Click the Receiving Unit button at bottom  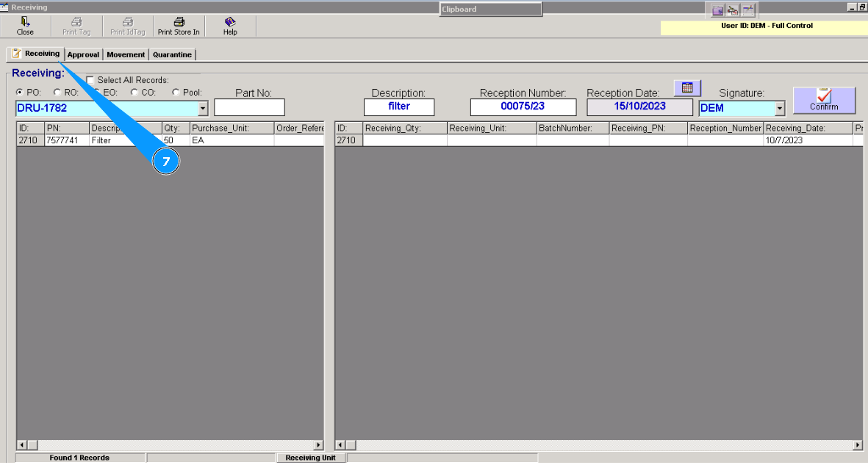pos(309,457)
